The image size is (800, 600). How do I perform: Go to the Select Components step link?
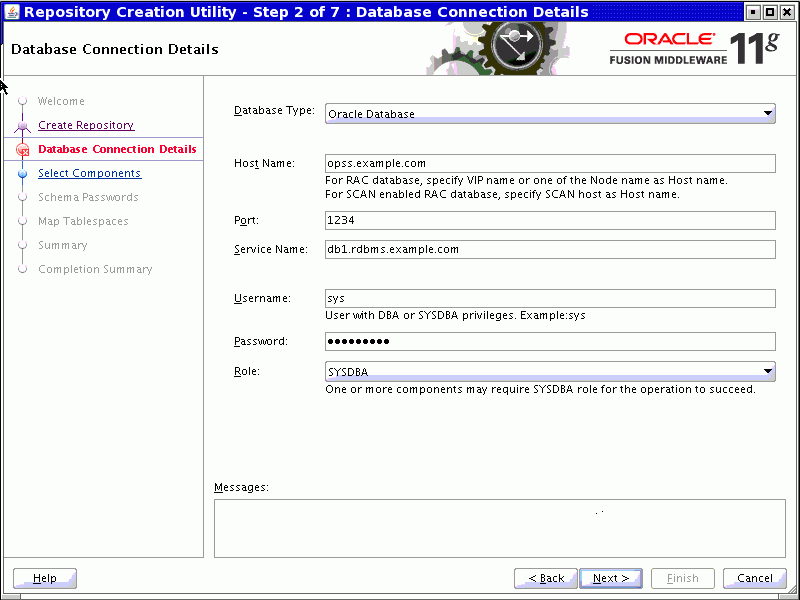[x=90, y=173]
